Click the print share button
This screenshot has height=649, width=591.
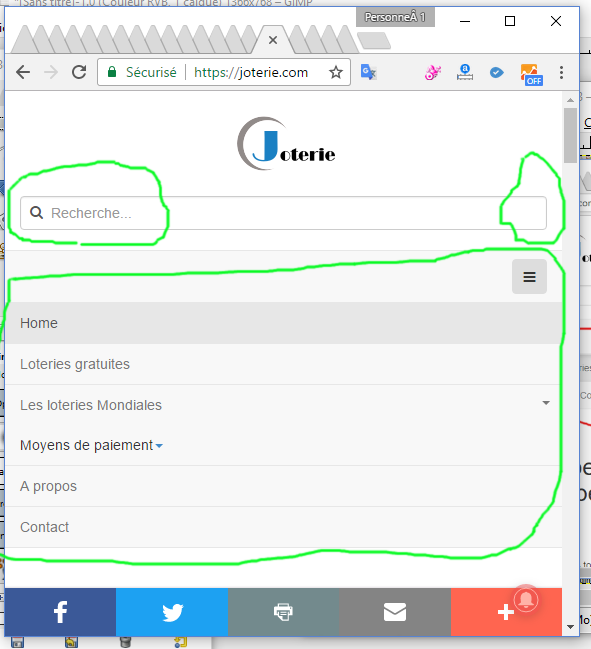coord(283,612)
